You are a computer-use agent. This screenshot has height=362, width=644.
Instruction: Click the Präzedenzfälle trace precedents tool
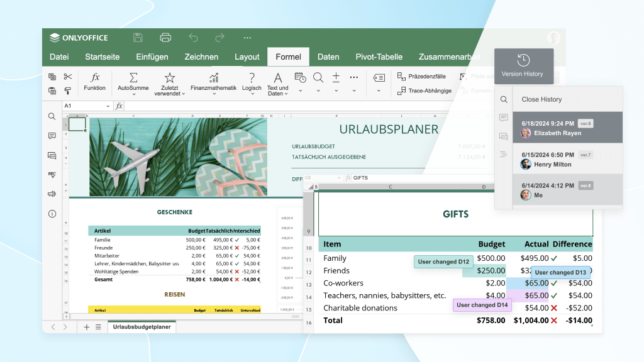point(422,77)
